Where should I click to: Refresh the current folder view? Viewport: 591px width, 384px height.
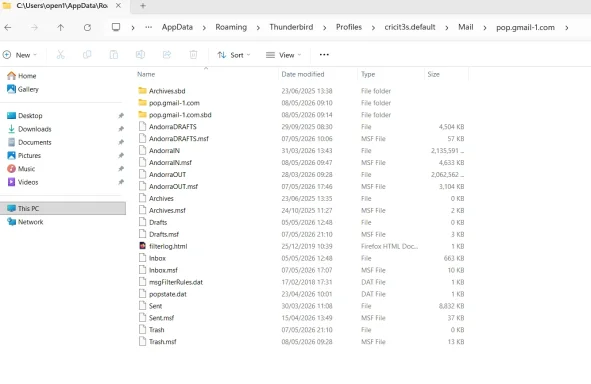87,28
